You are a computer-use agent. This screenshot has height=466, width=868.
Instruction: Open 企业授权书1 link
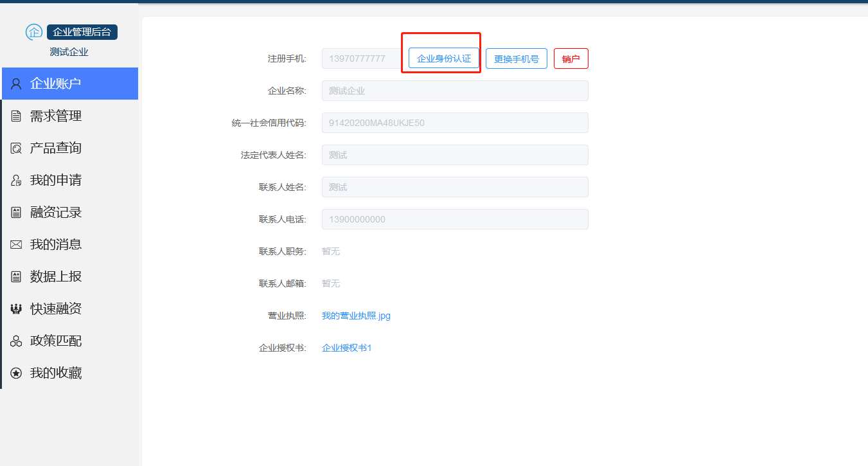pyautogui.click(x=347, y=348)
